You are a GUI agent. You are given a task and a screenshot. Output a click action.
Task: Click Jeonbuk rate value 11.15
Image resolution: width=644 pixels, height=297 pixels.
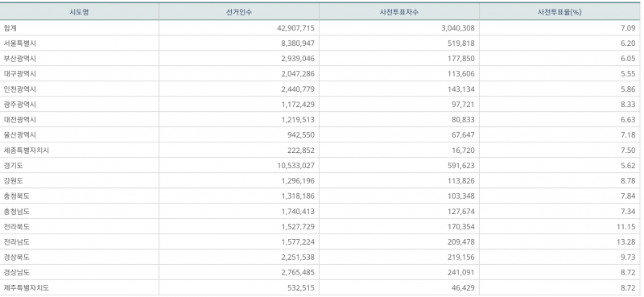pyautogui.click(x=626, y=227)
